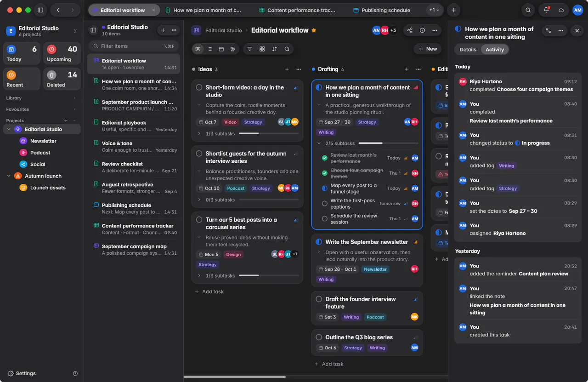Open search with the top-right magnifier icon
This screenshot has height=382, width=588.
(528, 10)
